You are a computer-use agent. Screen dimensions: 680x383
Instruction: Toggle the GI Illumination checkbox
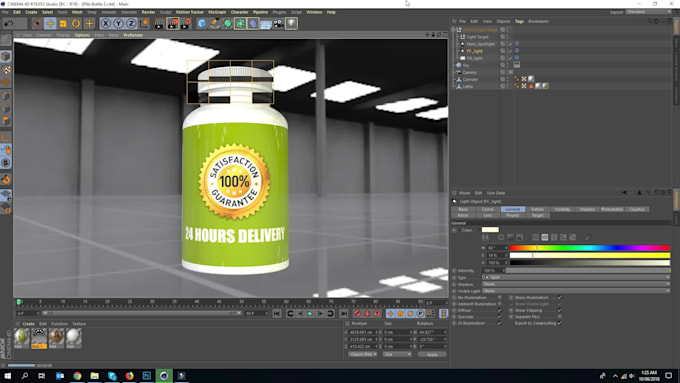point(500,323)
